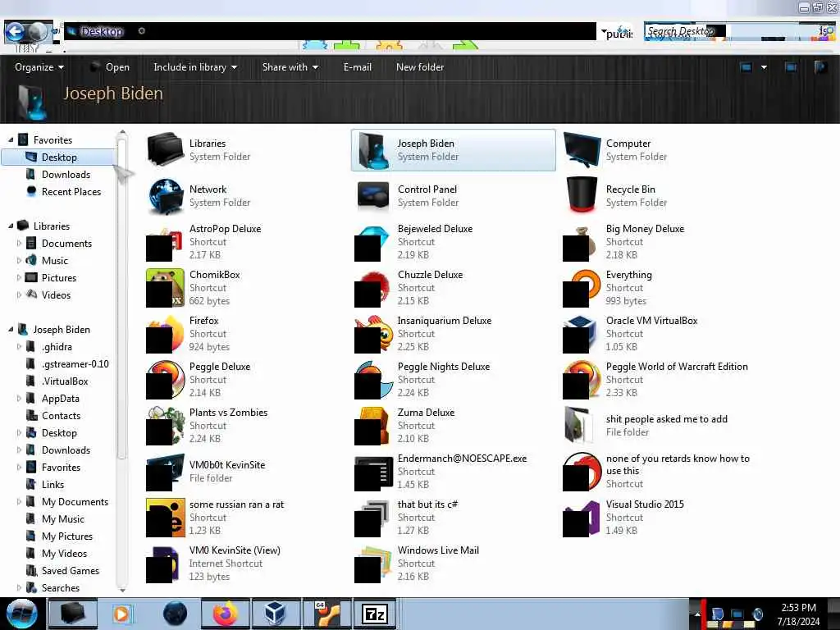Select the VM0b0t KevinSite folder icon
This screenshot has width=840, height=630.
coord(165,472)
